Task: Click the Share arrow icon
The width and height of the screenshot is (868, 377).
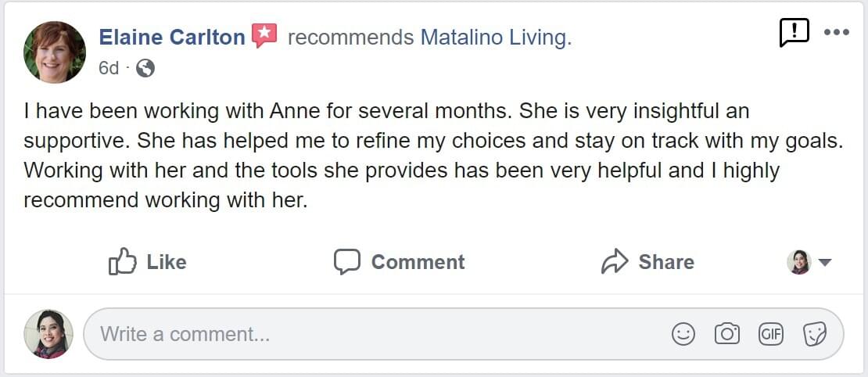Action: [615, 261]
